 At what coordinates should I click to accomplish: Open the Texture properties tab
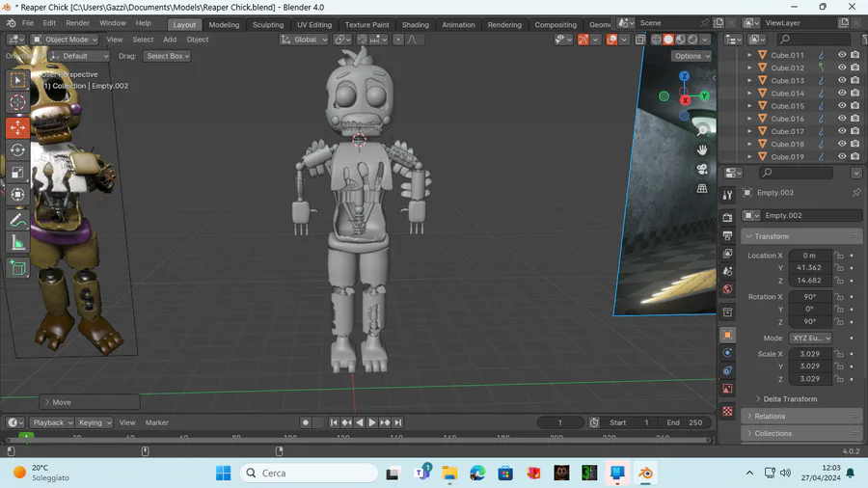pyautogui.click(x=727, y=411)
